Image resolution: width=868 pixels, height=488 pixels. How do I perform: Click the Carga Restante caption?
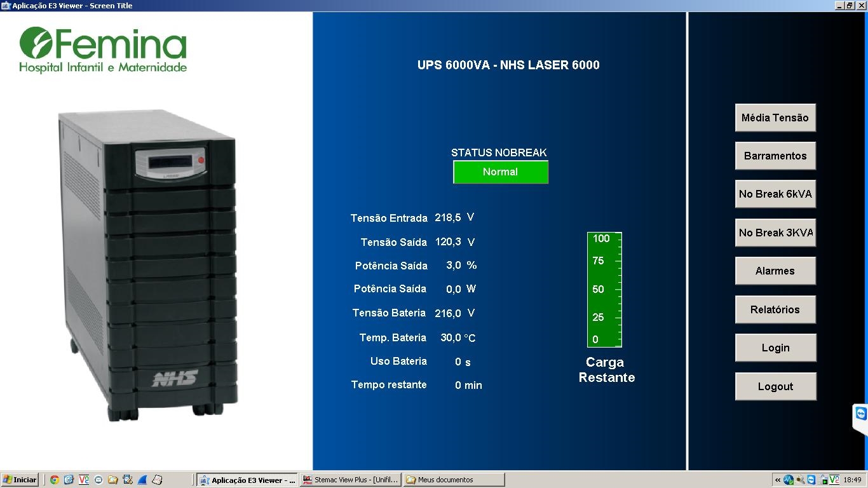(606, 370)
